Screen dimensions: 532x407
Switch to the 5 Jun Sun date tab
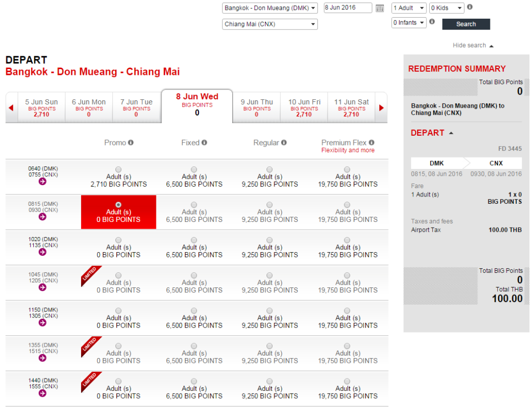tap(42, 108)
